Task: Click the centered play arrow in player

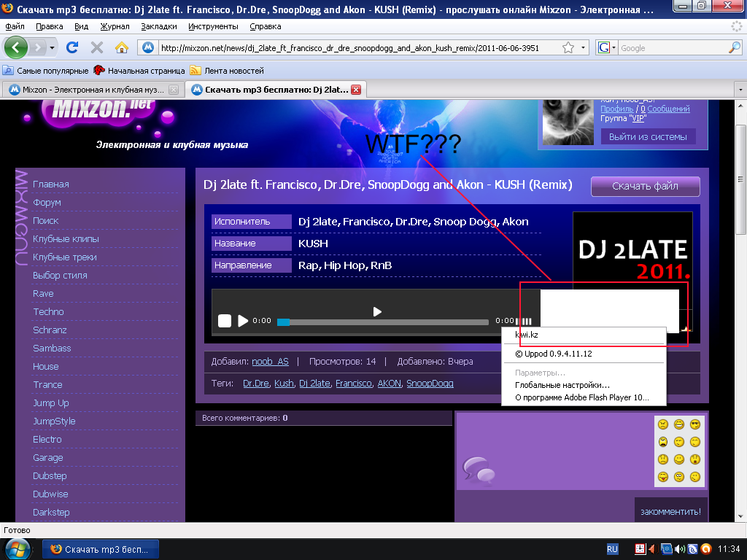Action: coord(377,311)
